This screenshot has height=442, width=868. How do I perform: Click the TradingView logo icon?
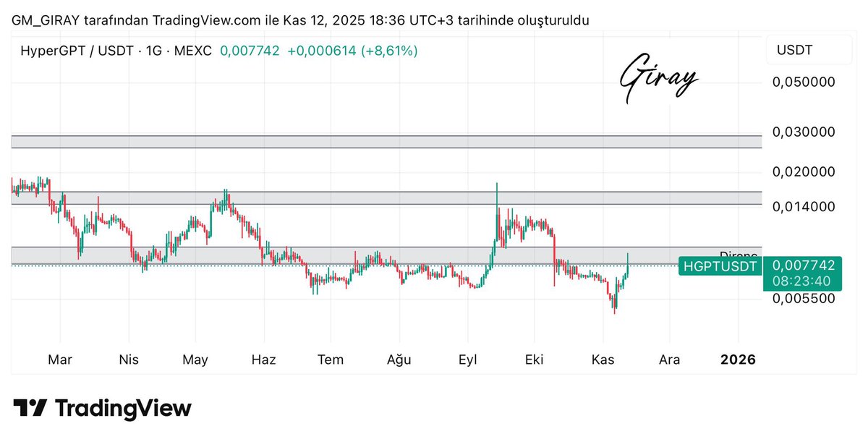click(30, 408)
